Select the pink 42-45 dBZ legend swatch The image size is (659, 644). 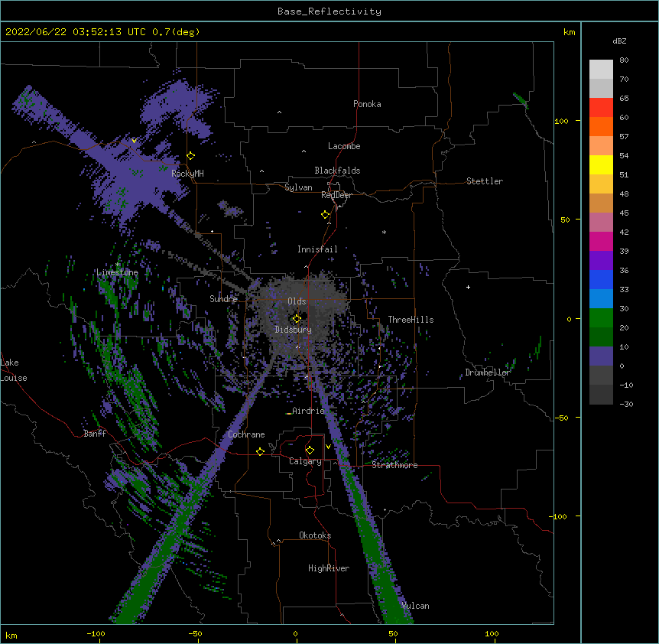[x=601, y=223]
